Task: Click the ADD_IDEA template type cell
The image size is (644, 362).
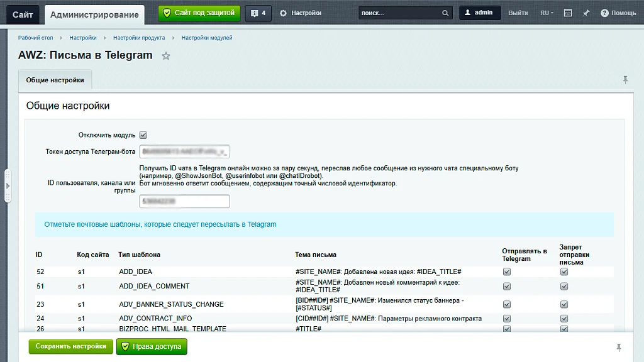Action: tap(136, 271)
